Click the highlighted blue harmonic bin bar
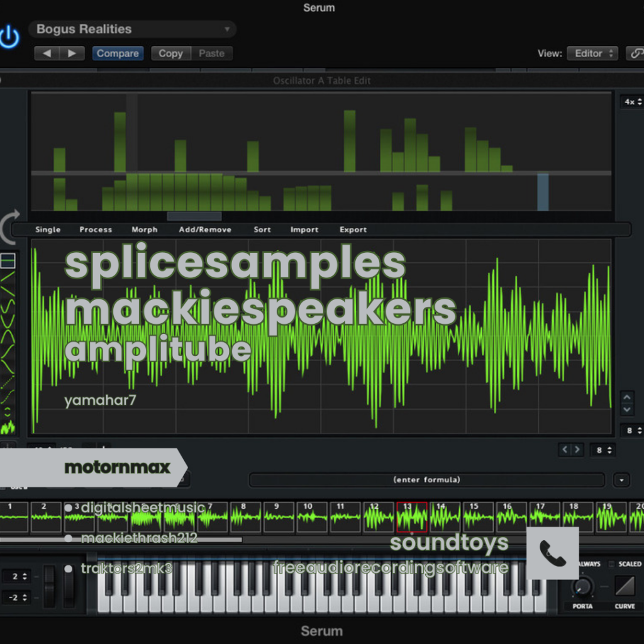Screen dimensions: 644x644 click(x=543, y=192)
